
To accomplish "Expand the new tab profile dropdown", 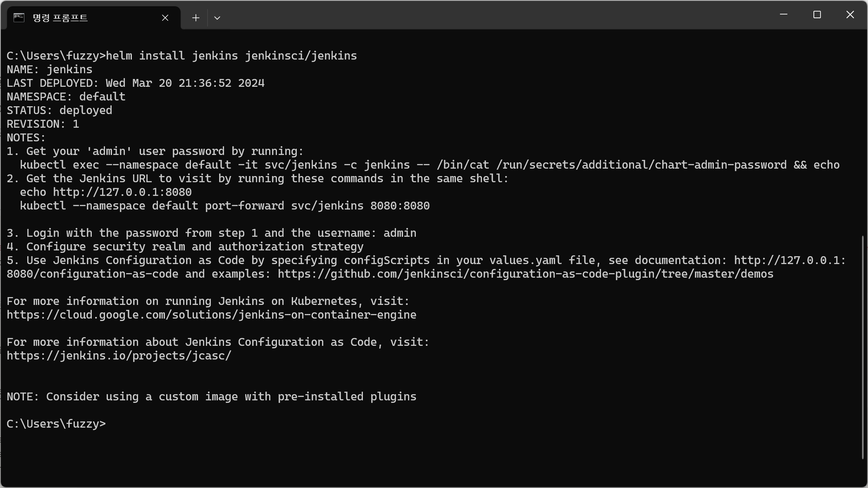I will click(x=217, y=18).
